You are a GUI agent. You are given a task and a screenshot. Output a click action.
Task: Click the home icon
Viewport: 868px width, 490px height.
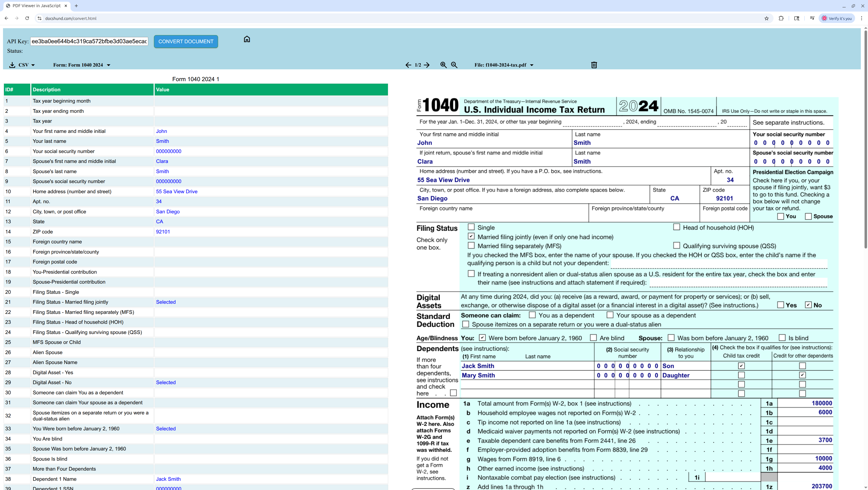tap(247, 39)
